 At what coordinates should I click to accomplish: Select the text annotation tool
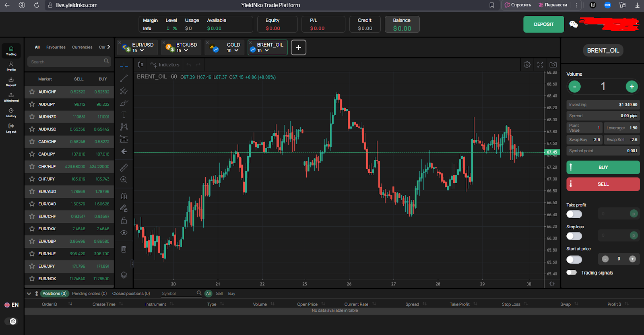pyautogui.click(x=124, y=115)
